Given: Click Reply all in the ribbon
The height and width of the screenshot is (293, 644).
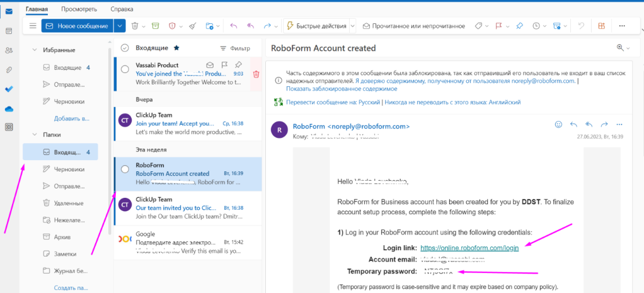Looking at the screenshot, I should pyautogui.click(x=251, y=26).
